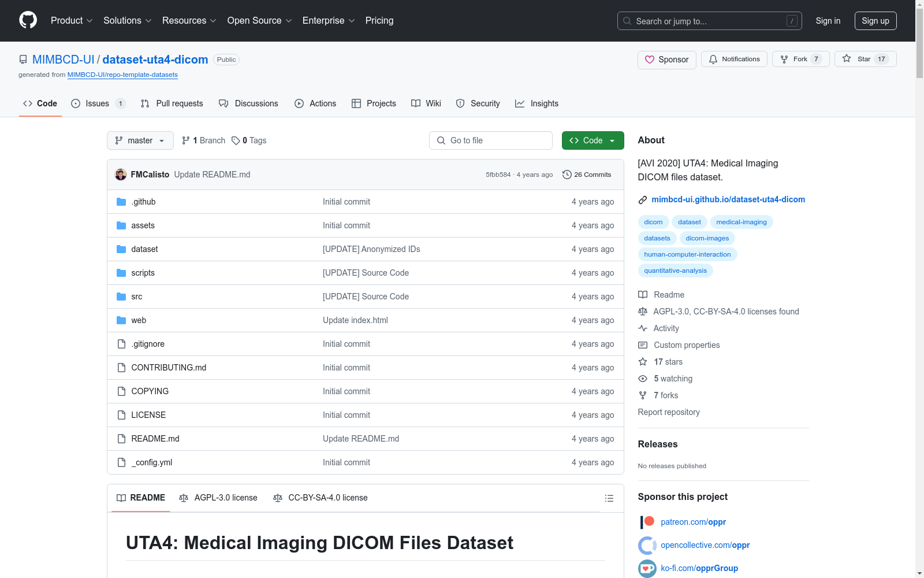Click the GitHub logo icon
This screenshot has height=578, width=924.
28,20
